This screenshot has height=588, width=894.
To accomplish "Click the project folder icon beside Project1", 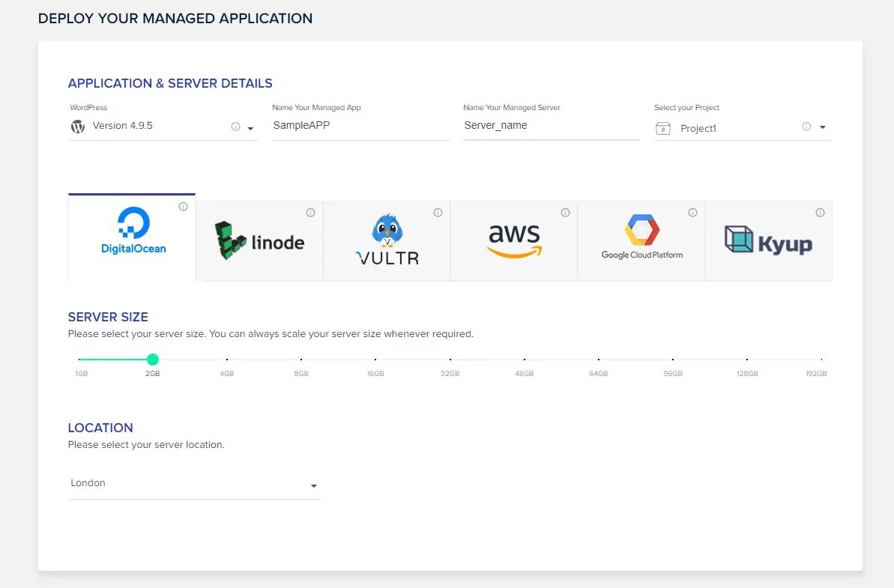I will coord(663,128).
